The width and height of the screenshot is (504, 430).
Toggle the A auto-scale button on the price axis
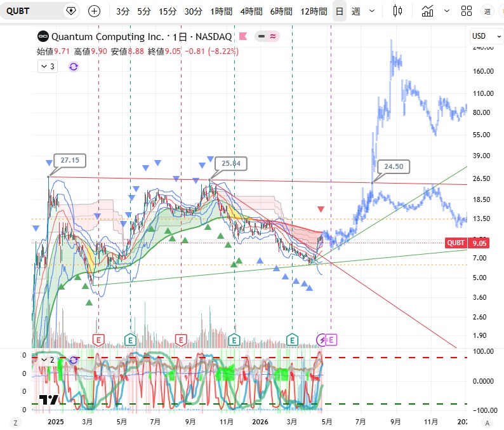tap(487, 422)
